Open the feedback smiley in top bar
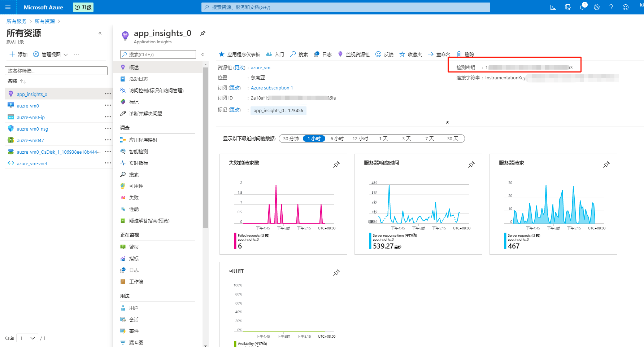The image size is (644, 347). 626,7
